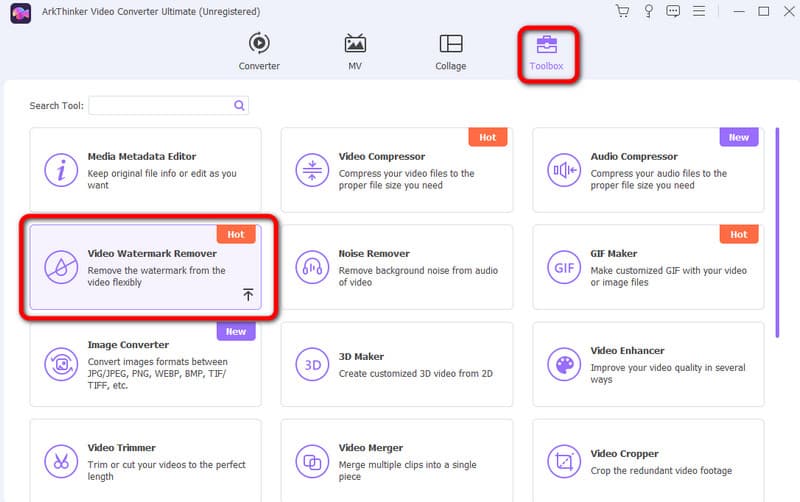Click the register key icon

(x=648, y=11)
